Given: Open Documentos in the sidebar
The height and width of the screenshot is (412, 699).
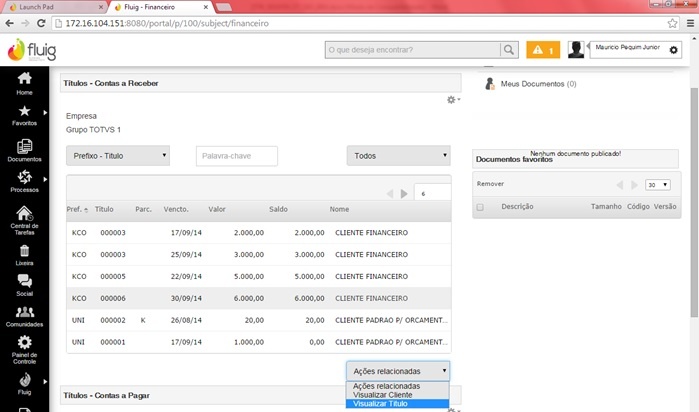Looking at the screenshot, I should 24,151.
